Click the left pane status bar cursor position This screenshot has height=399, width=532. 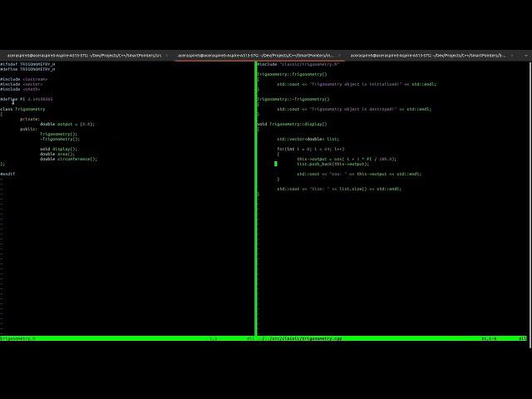click(x=214, y=338)
